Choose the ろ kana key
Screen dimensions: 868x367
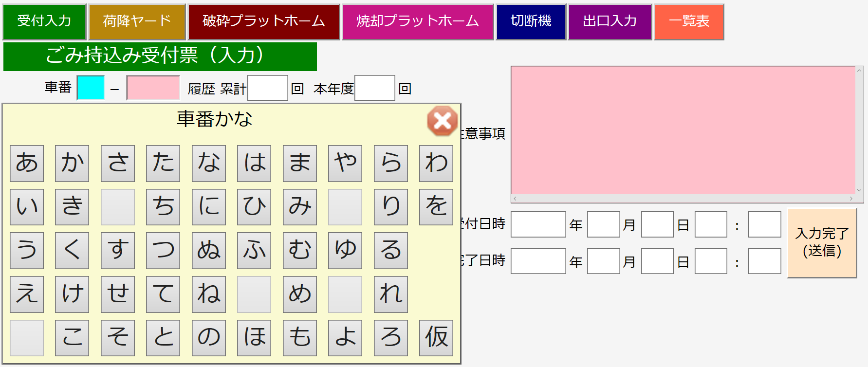[x=391, y=338]
